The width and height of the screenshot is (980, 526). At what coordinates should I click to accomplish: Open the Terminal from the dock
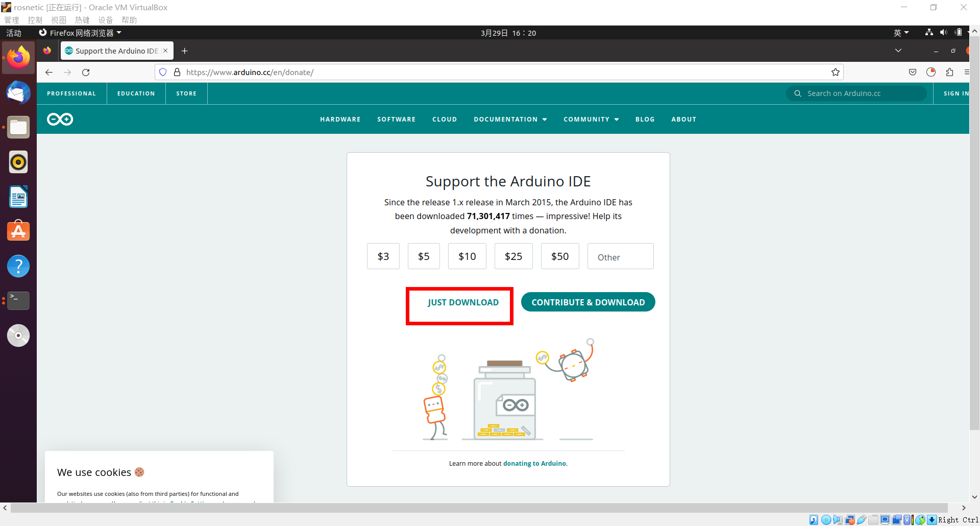18,301
